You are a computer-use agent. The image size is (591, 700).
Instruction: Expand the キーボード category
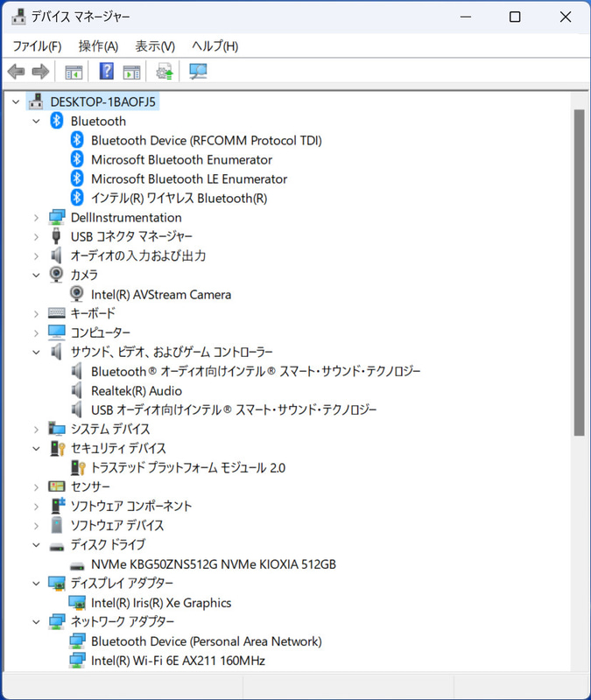point(36,314)
